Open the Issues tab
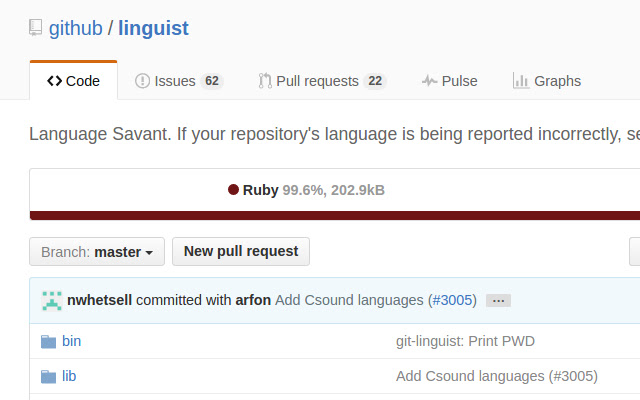This screenshot has height=400, width=640. pos(178,81)
